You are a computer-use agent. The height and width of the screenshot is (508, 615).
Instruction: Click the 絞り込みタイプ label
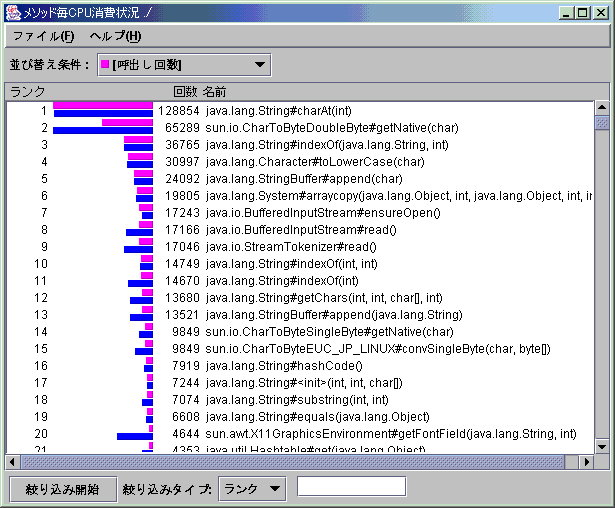[167, 489]
